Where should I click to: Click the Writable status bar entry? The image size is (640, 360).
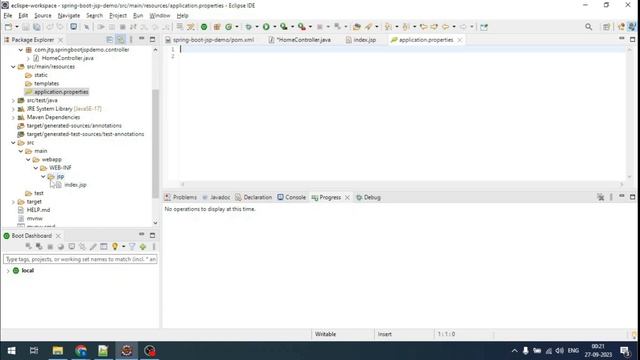click(x=325, y=334)
